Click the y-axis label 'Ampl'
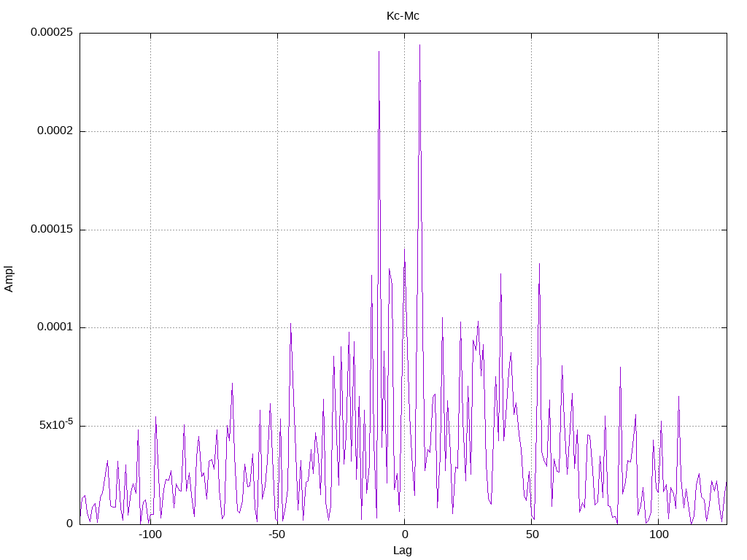Image resolution: width=747 pixels, height=560 pixels. [9, 279]
